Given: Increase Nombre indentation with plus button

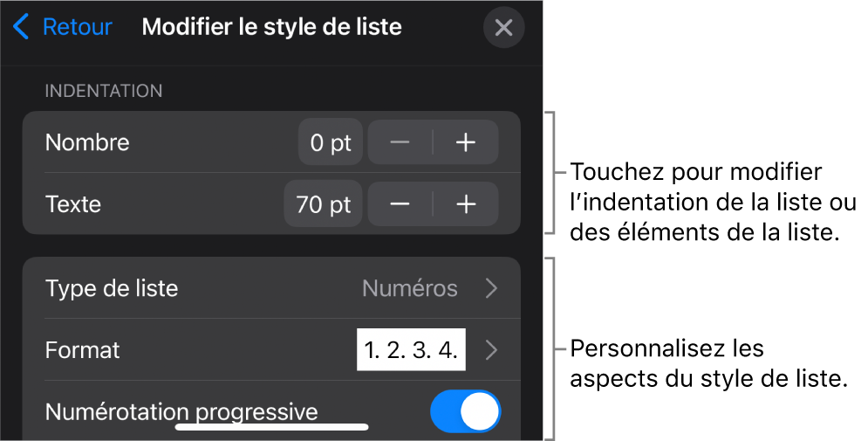Looking at the screenshot, I should 466,143.
